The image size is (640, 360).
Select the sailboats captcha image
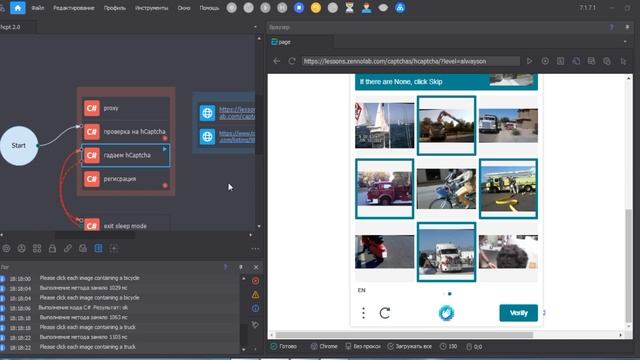pyautogui.click(x=384, y=125)
